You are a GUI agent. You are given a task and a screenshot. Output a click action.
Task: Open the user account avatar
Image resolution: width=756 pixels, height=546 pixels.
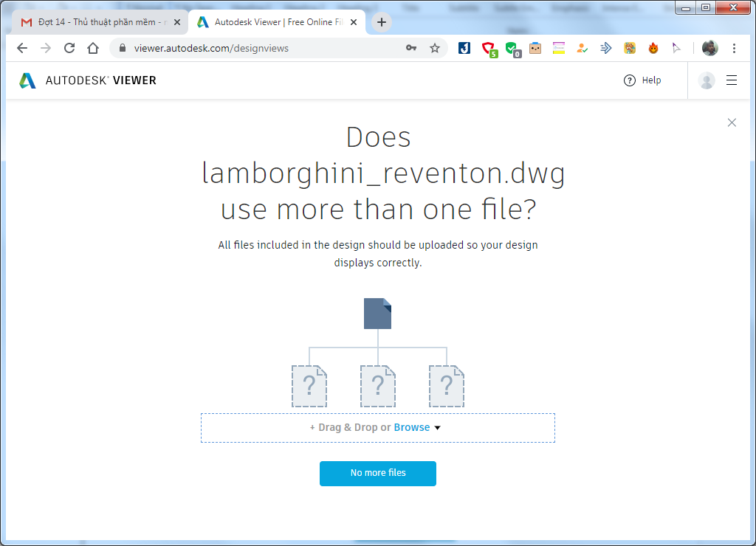707,80
